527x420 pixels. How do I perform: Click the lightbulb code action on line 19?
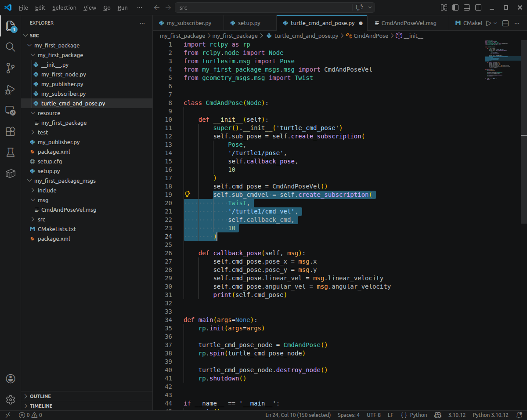click(188, 194)
